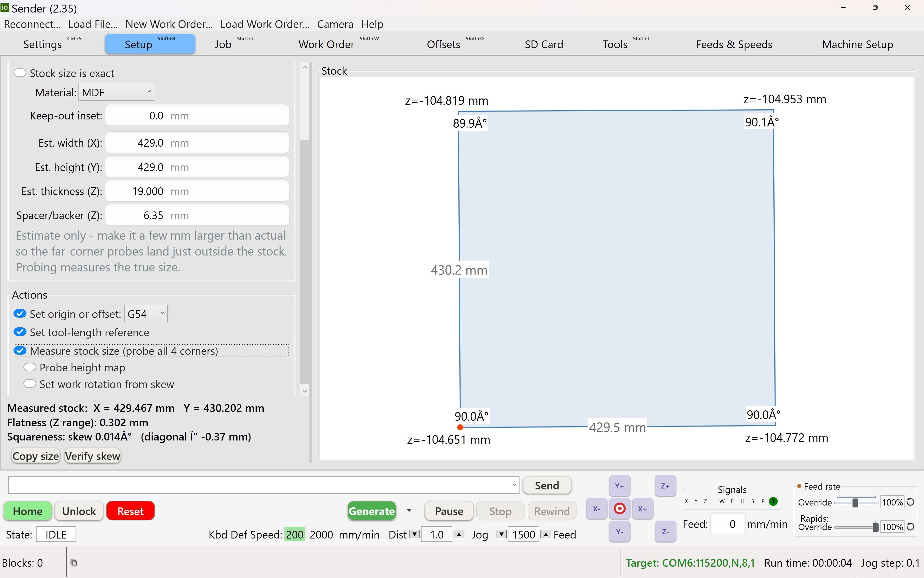Choose Load Work Order... from the menu bar

[265, 24]
